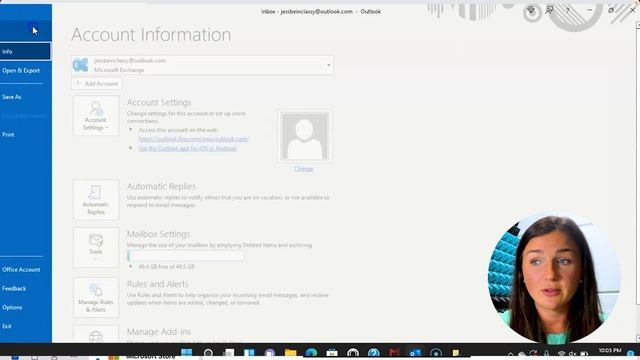Screen dimensions: 640x360
Task: Open Manage Rules & Alerts
Action: (96, 298)
